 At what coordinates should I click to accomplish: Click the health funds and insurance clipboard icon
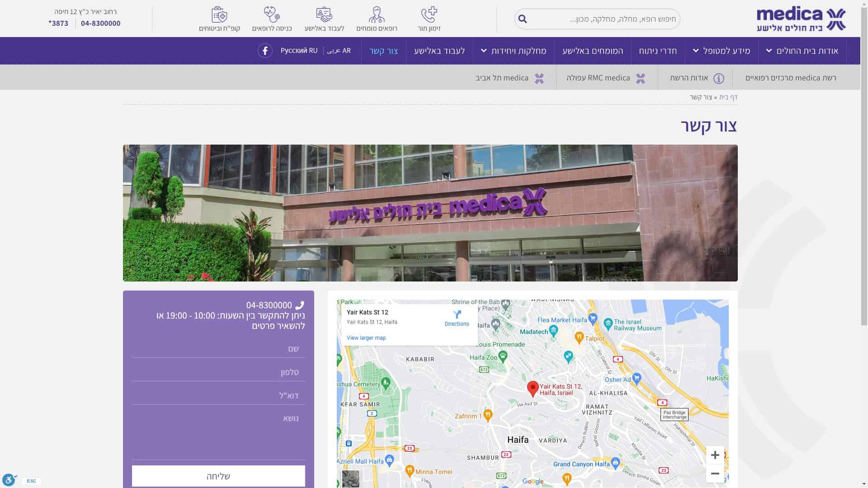(219, 15)
